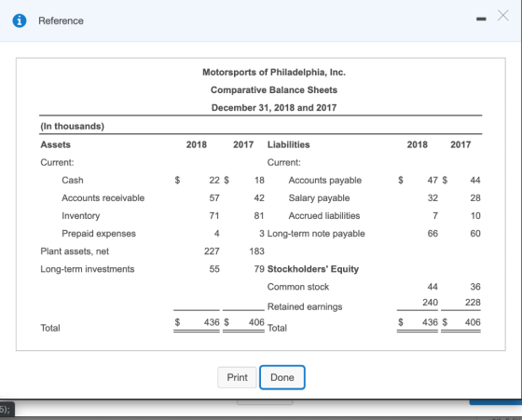Click the Stockholders' Equity heading
The width and height of the screenshot is (522, 420).
[313, 269]
